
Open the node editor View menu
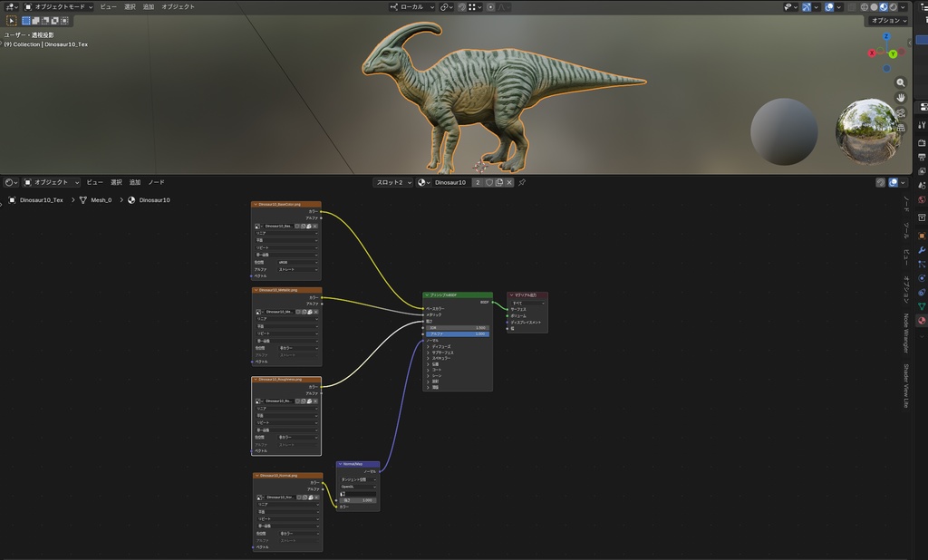pos(94,182)
